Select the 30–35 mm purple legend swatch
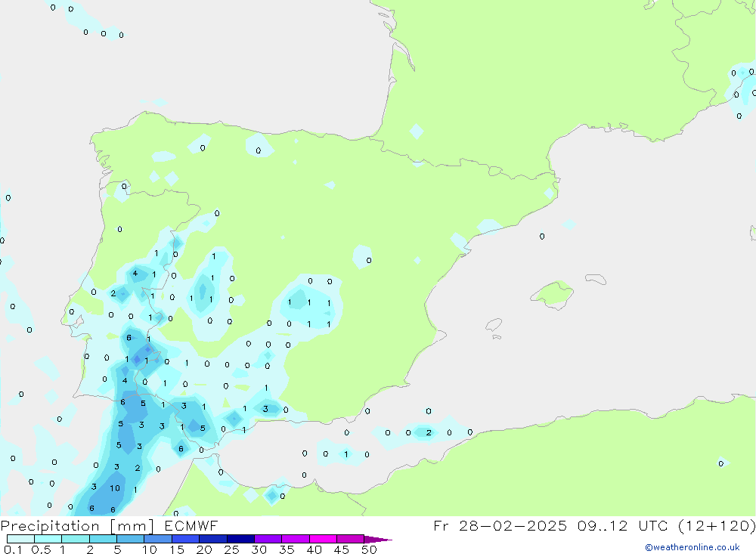The width and height of the screenshot is (756, 554). (268, 539)
